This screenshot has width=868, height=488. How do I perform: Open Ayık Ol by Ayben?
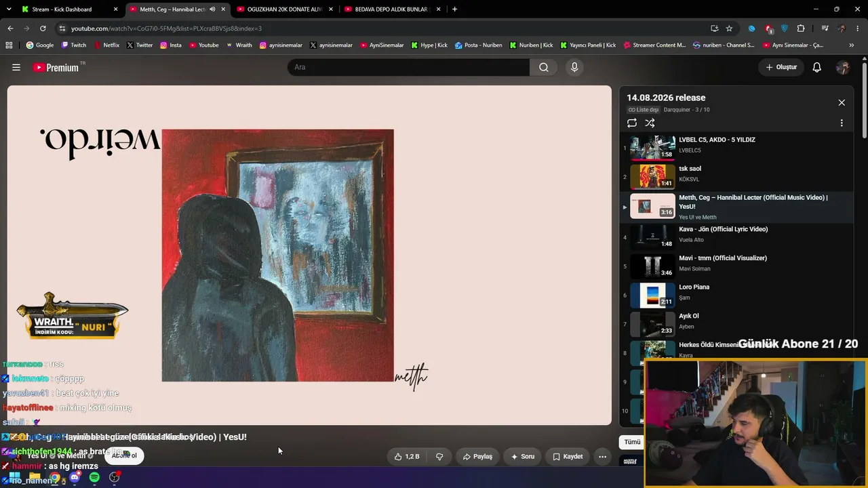click(x=735, y=323)
